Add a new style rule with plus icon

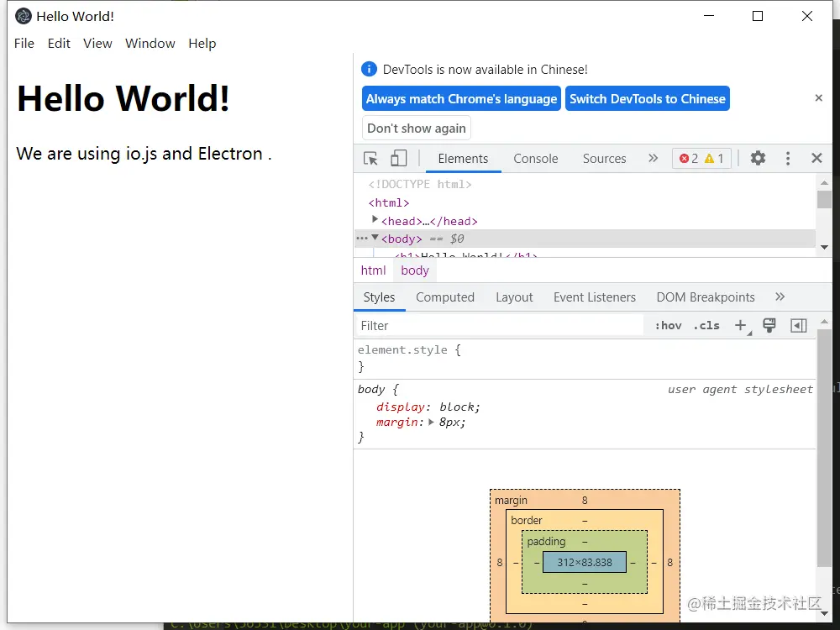[740, 325]
